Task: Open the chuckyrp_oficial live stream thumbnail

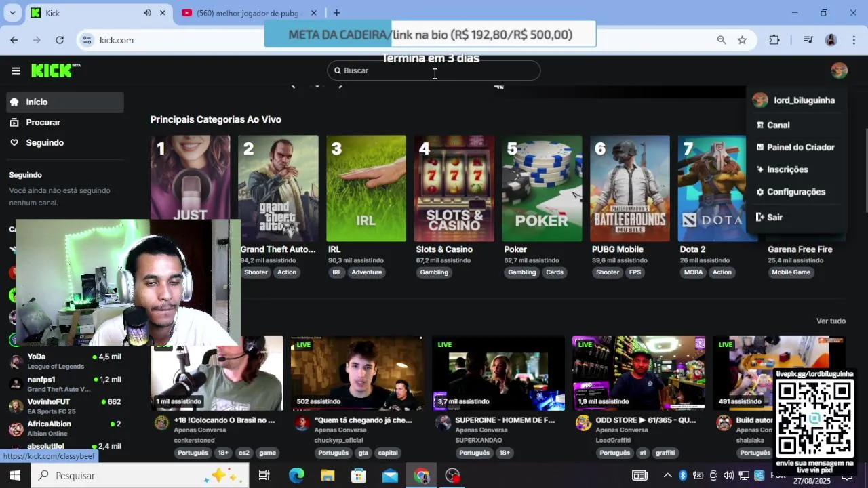Action: [357, 373]
